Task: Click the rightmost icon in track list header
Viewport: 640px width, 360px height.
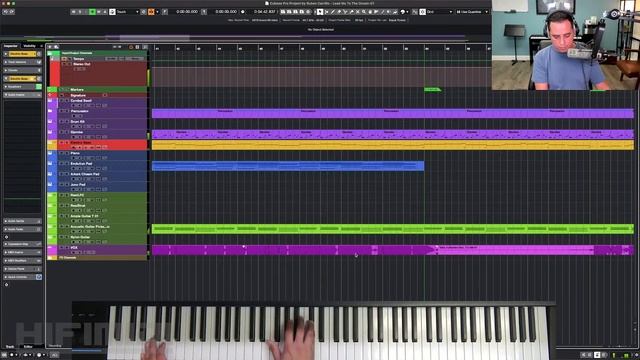Action: 145,47
